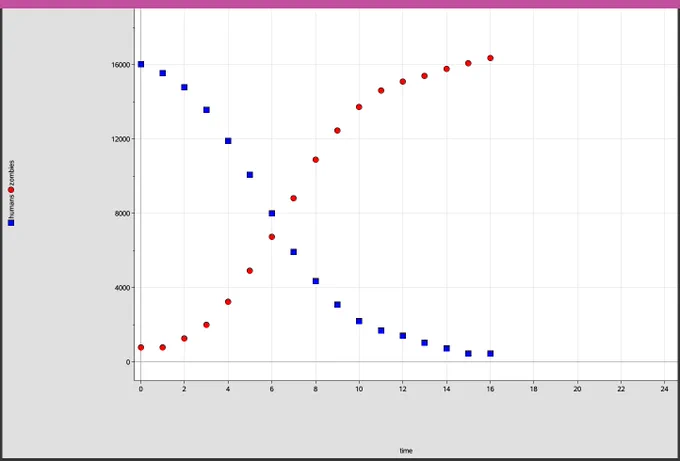680x461 pixels.
Task: Select the humans data point at time 0
Action: [141, 64]
